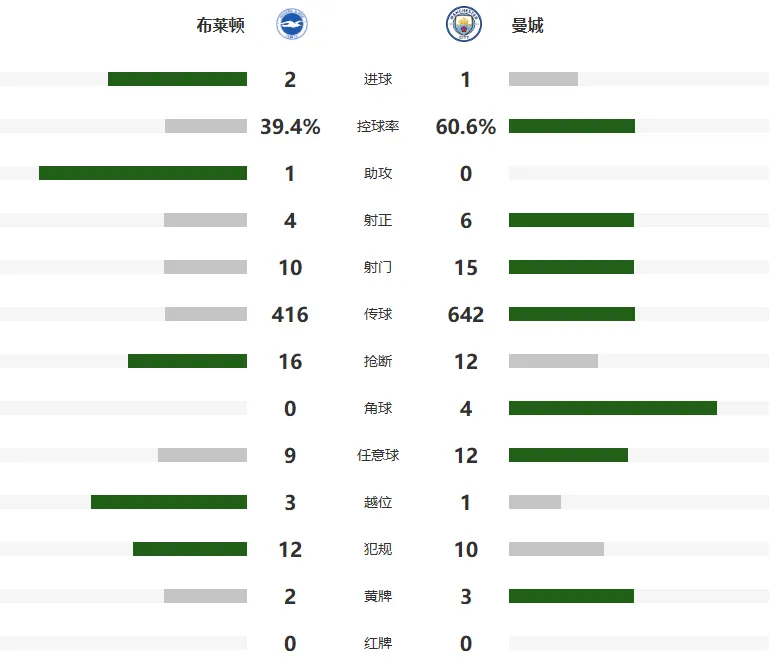Click the 416 passes value
Image resolution: width=781 pixels, height=670 pixels.
click(290, 314)
